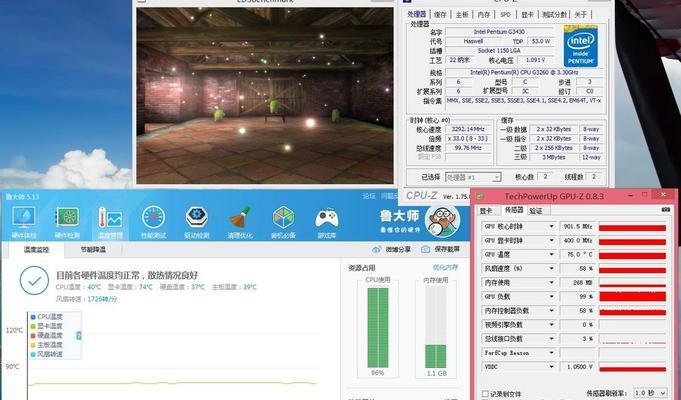Screen dimensions: 681x400
Task: Switch to 显卡 tab in CPU-Z
Action: click(527, 14)
